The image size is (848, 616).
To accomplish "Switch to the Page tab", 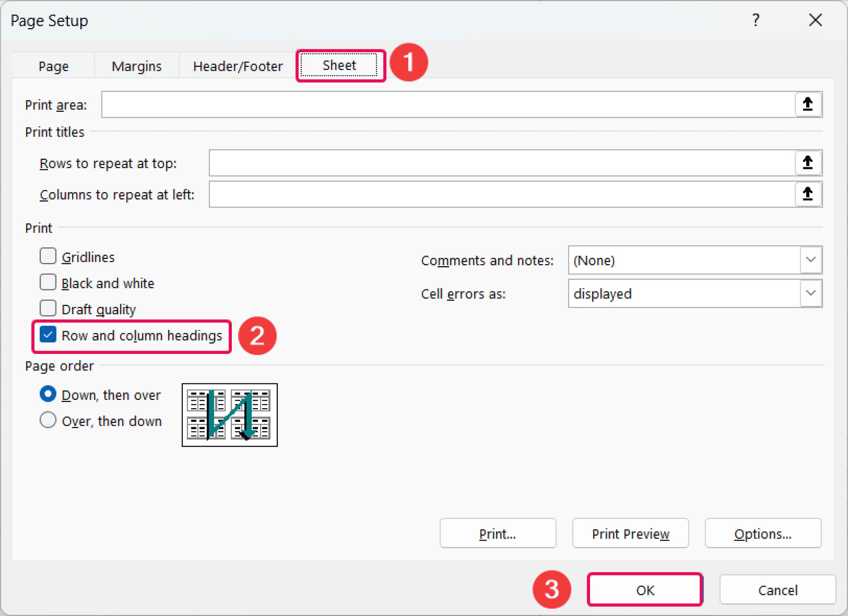I will (x=53, y=65).
